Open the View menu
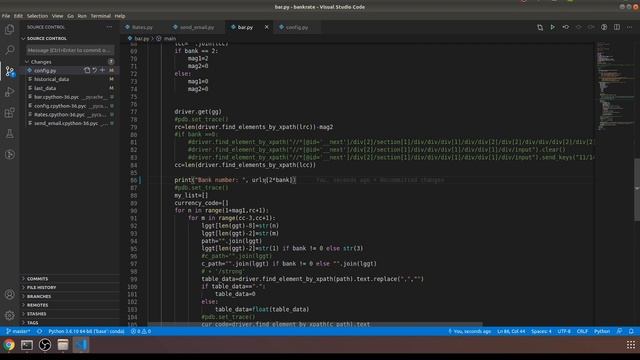Viewport: 640px width, 360px height. [x=57, y=16]
